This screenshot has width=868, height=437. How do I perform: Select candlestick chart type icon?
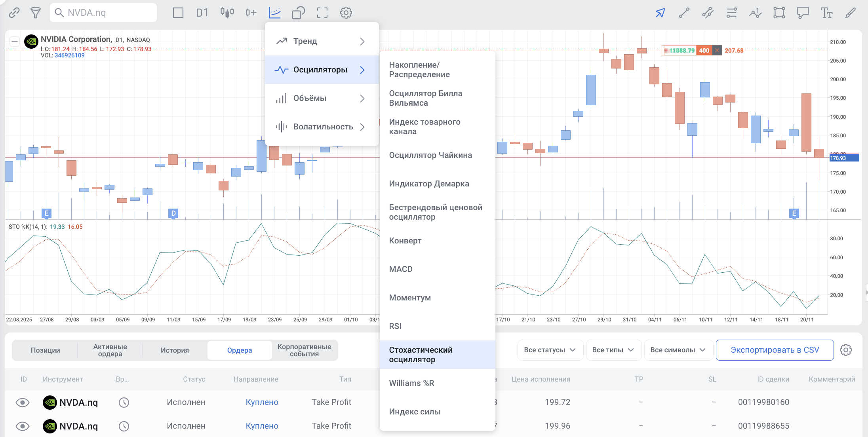[x=227, y=13]
